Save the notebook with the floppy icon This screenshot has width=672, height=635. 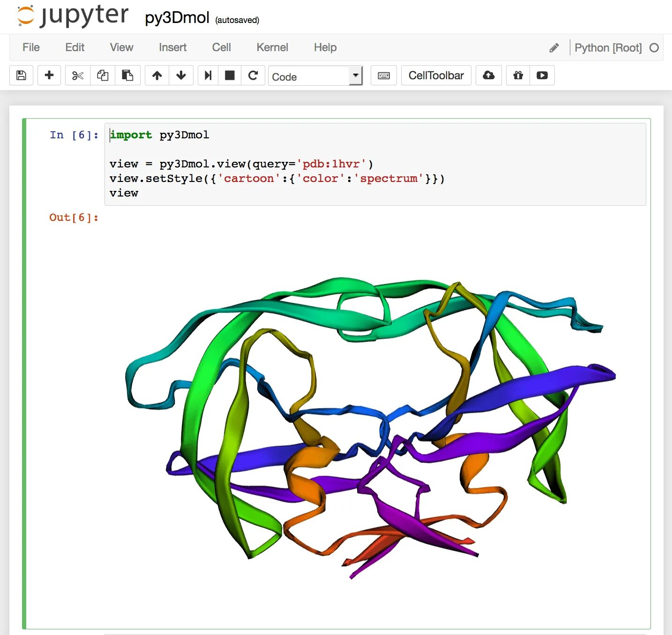21,76
